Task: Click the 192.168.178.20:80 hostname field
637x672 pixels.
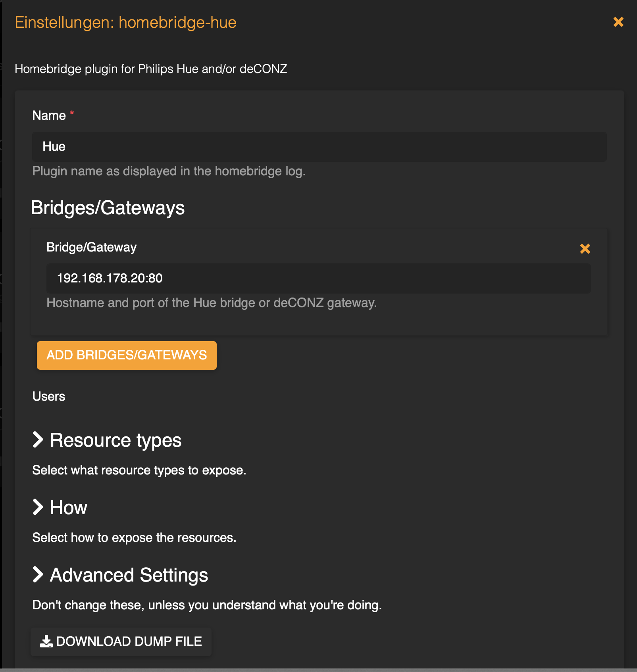Action: click(318, 278)
